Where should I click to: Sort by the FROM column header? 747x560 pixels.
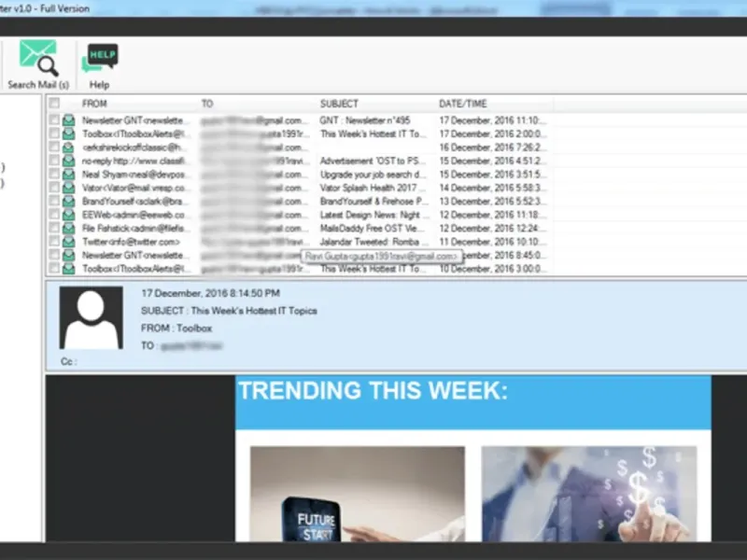click(x=94, y=104)
